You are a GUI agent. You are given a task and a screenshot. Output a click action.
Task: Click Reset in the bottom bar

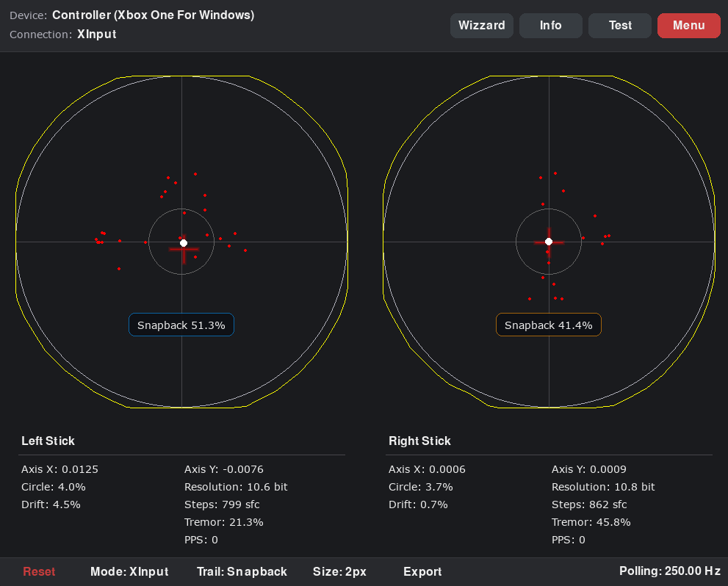point(39,571)
